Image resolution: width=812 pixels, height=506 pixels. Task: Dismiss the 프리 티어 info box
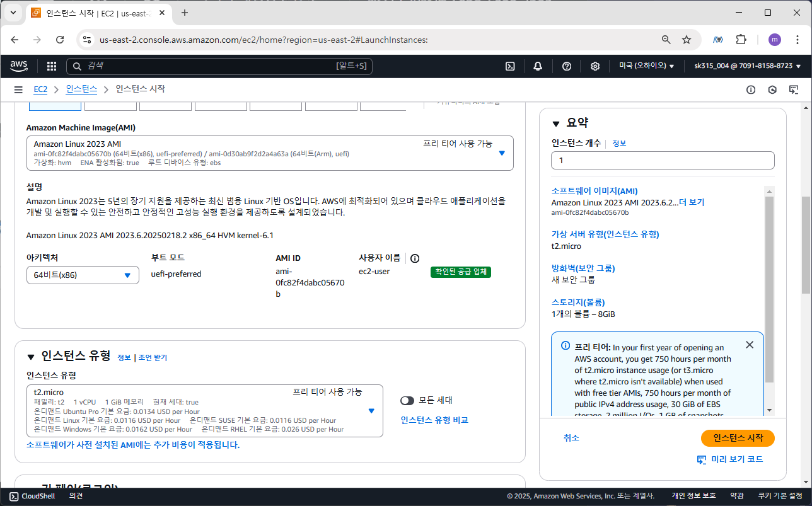(749, 345)
